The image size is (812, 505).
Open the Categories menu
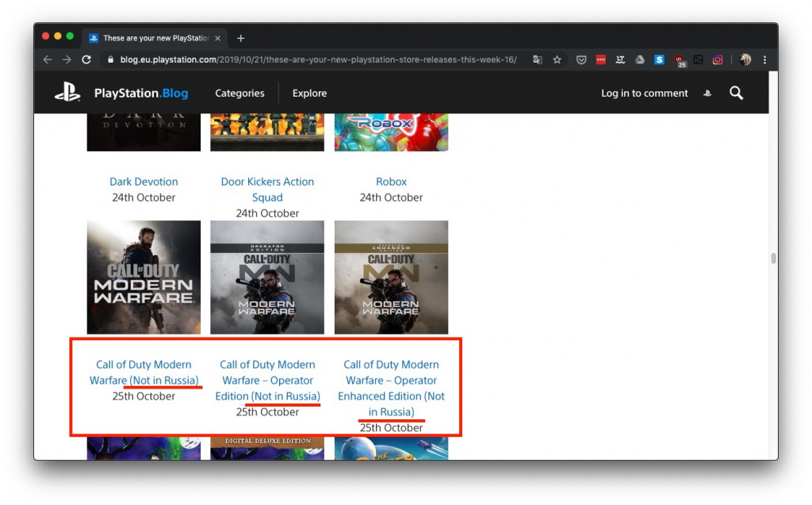coord(239,93)
